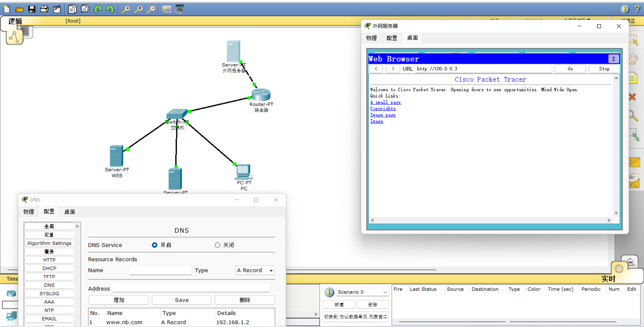Click the Switch-PT device on canvas
The width and height of the screenshot is (644, 327).
click(177, 115)
